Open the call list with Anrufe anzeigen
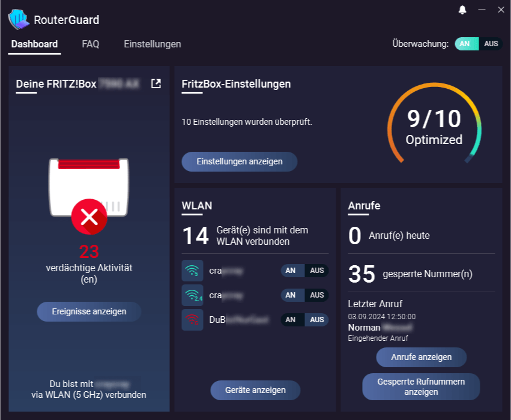Viewport: 511px width, 420px height. (421, 357)
